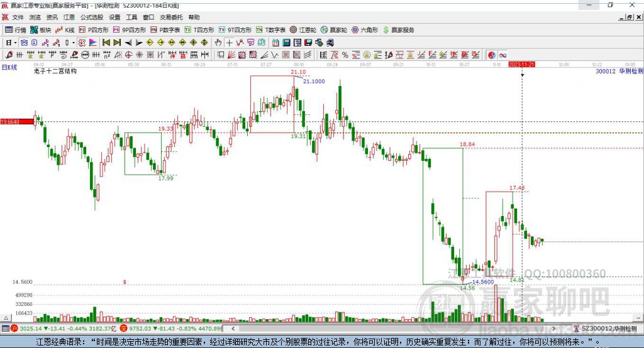Toggle the crosshair cursor tool
Viewport: 644px width, 348px height.
pos(229,43)
